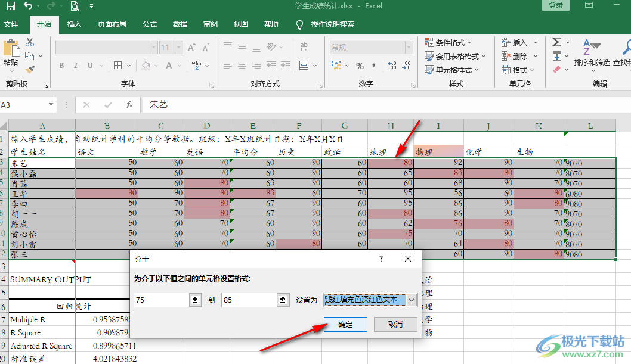Click the 格式 cells button
This screenshot has width=631, height=364.
coord(518,70)
